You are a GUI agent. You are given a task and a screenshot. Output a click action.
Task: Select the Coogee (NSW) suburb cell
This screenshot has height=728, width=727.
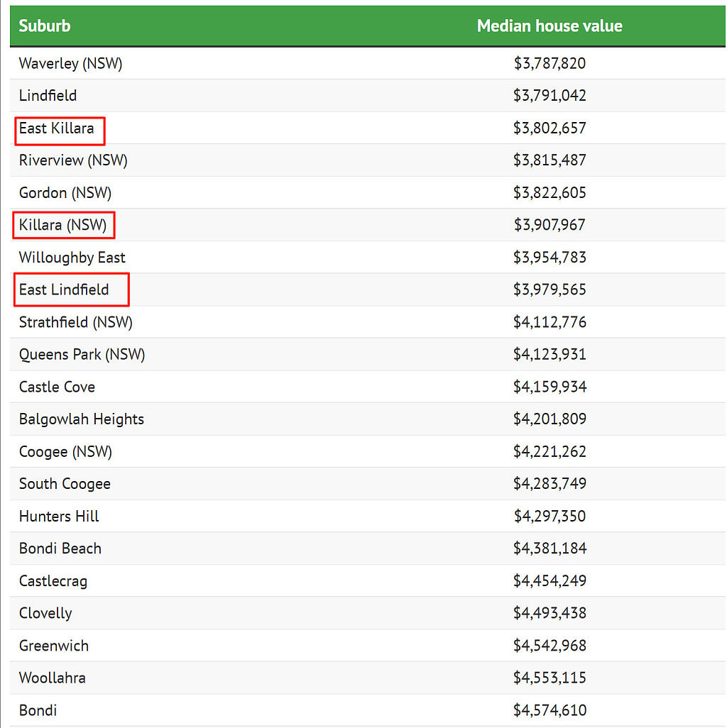(65, 452)
